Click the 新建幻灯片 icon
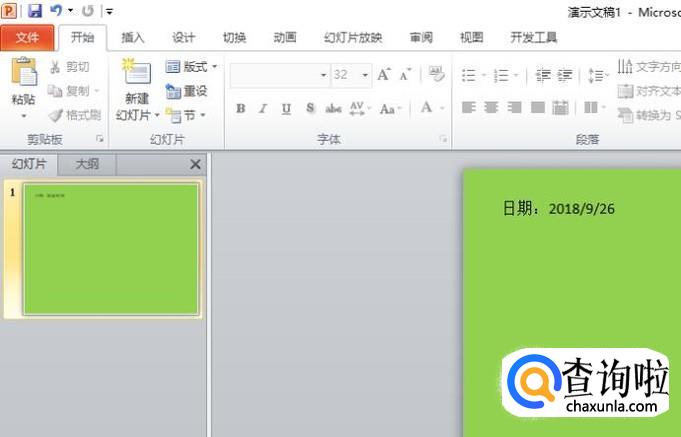 pos(137,72)
